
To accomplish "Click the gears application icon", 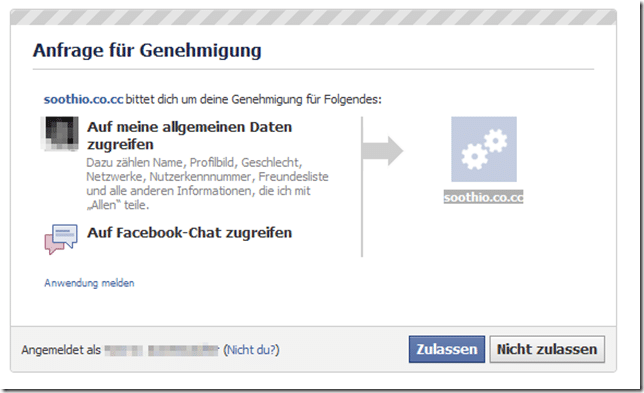I will point(484,149).
